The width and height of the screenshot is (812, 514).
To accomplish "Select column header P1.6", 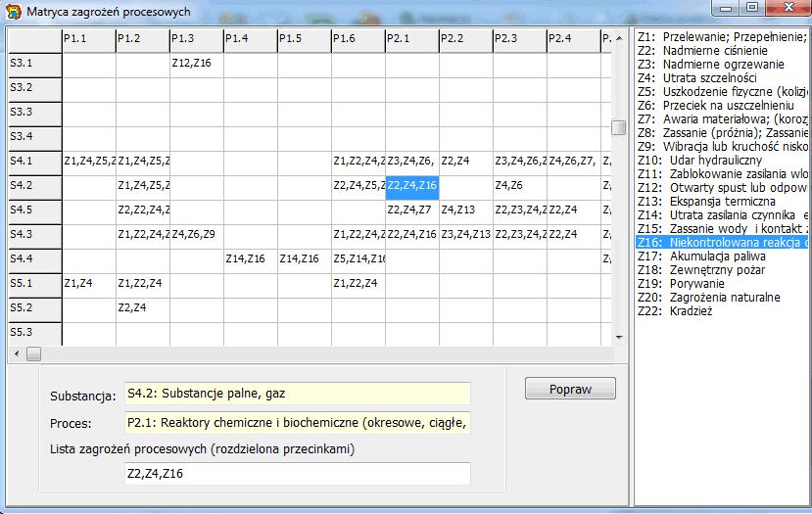I will click(x=358, y=41).
